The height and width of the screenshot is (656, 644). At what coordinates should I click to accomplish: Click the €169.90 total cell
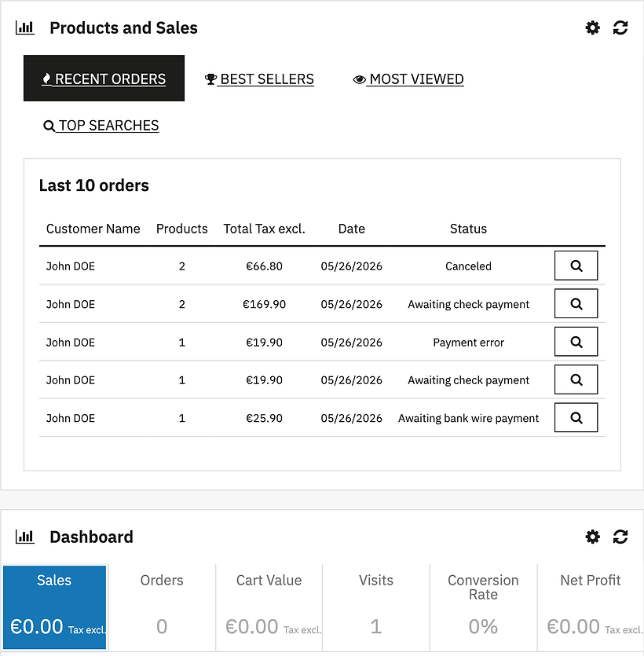point(265,304)
